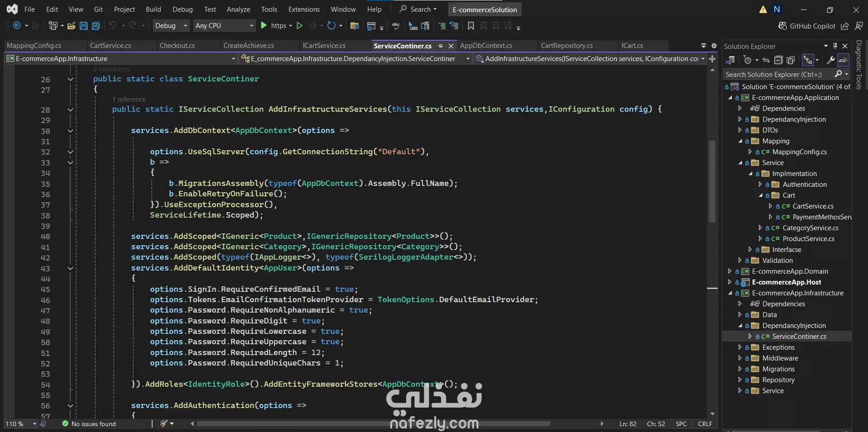Switch views icon in Solution Explorer toolbar

point(730,60)
